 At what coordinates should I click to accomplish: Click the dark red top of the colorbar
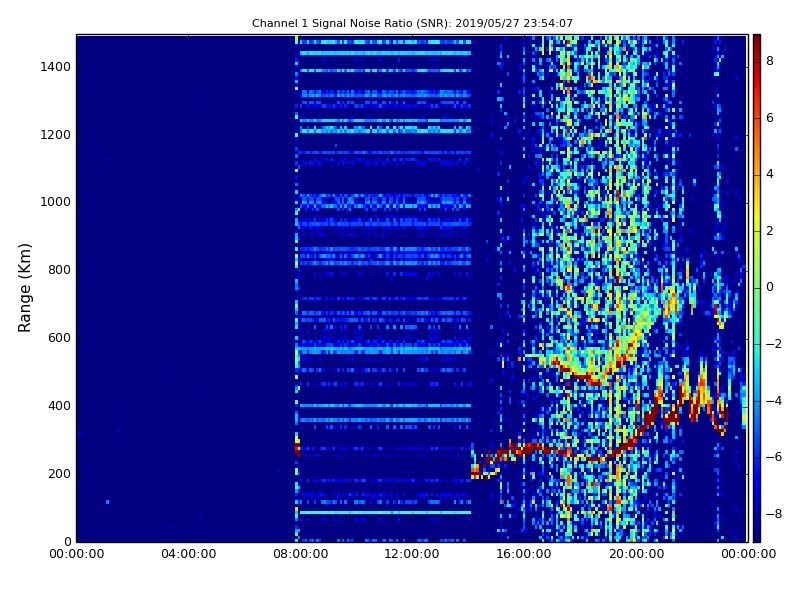pos(757,43)
